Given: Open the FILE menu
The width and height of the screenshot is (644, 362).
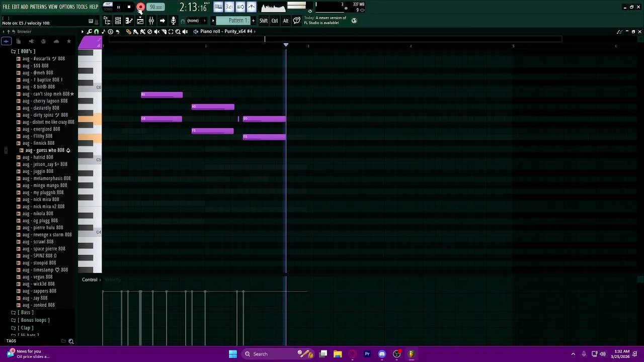Looking at the screenshot, I should pyautogui.click(x=6, y=7).
